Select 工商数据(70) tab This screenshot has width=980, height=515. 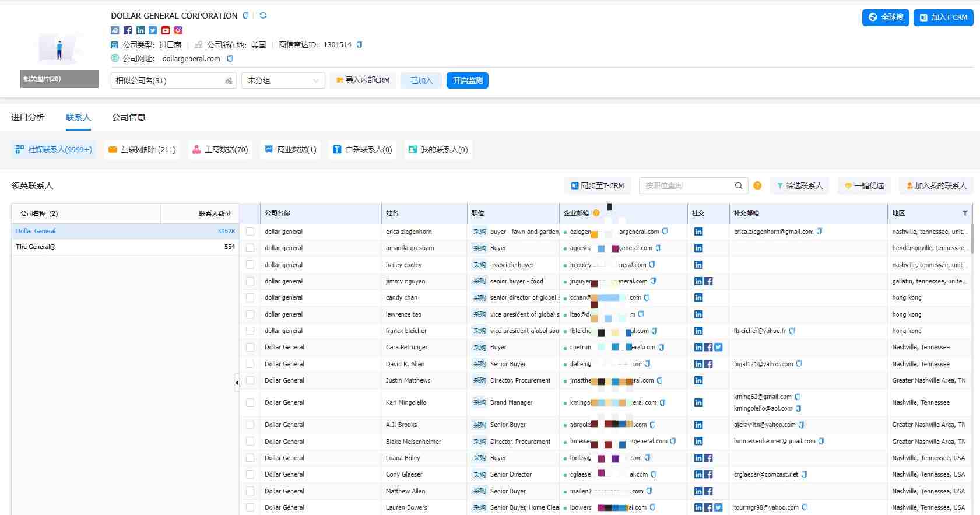[x=220, y=149]
